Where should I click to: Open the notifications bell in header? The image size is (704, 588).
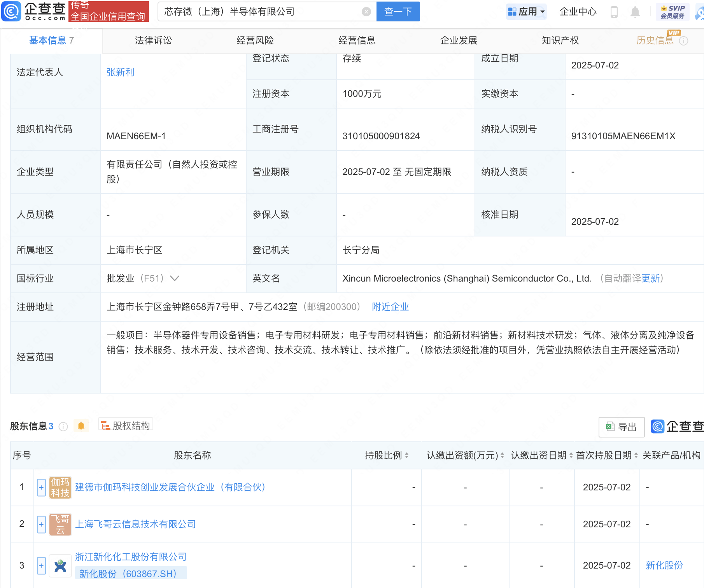point(635,12)
